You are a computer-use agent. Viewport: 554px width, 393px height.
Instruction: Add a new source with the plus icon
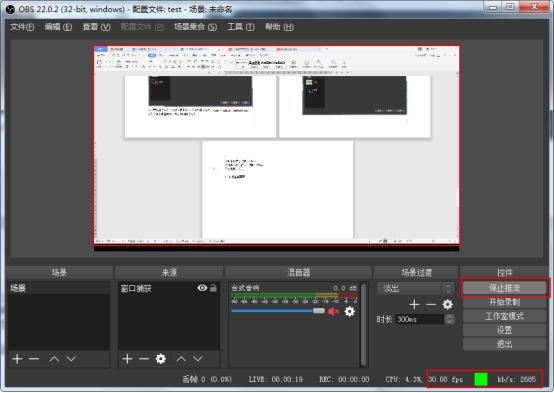127,359
